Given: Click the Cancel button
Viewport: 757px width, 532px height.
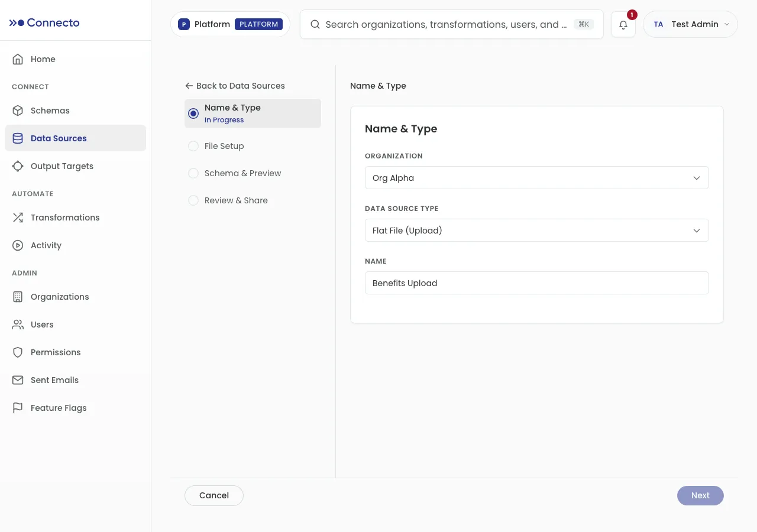Looking at the screenshot, I should (214, 496).
